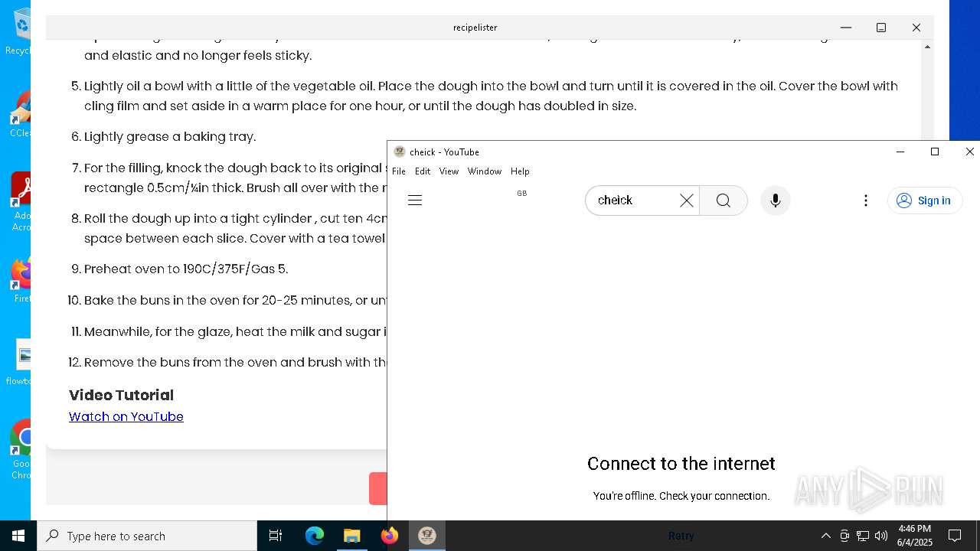
Task: Open the YouTube hamburger guide menu
Action: pyautogui.click(x=415, y=201)
